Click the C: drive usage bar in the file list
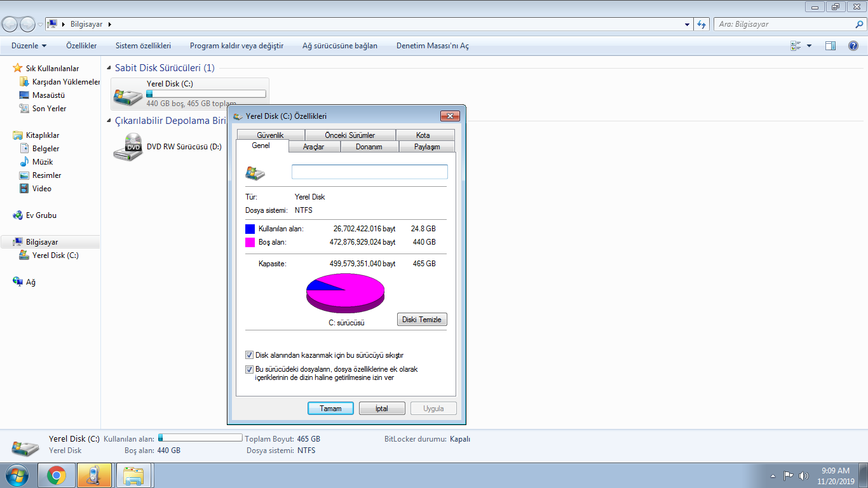The image size is (868, 488). (x=206, y=94)
